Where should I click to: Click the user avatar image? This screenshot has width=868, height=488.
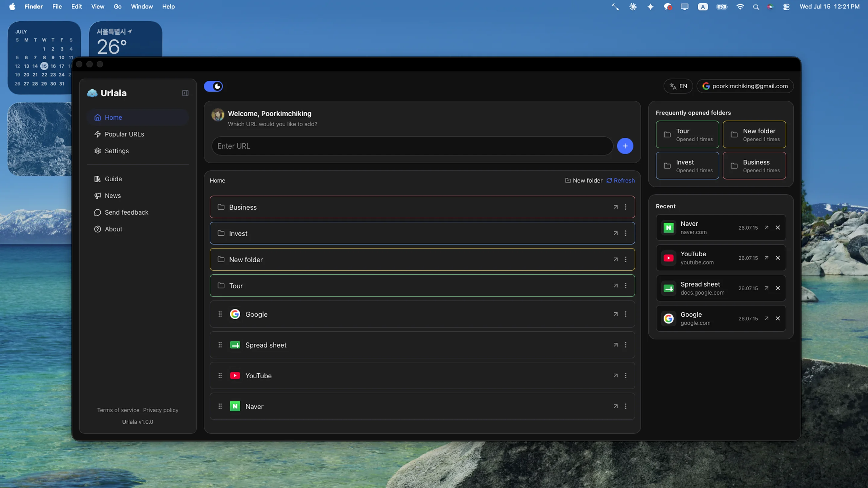pyautogui.click(x=218, y=115)
